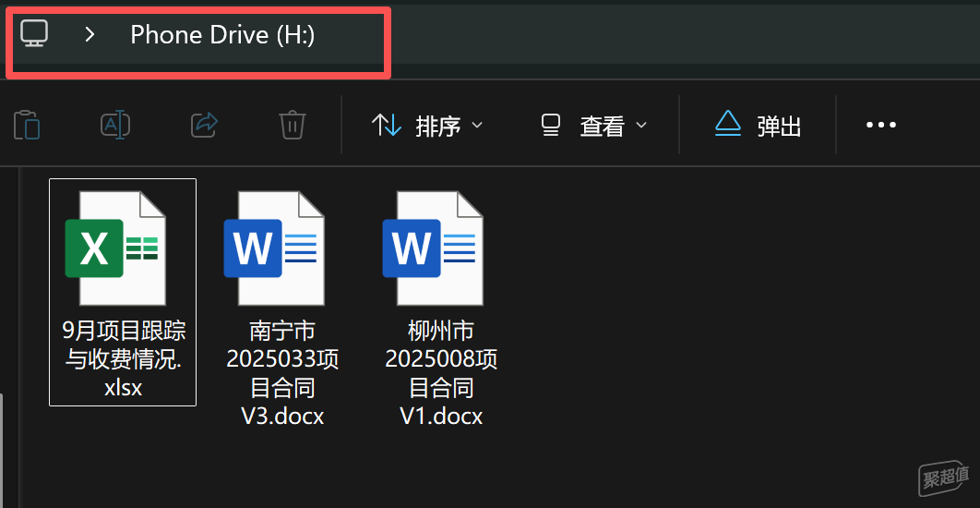Screen dimensions: 980x508
Task: Click the 9月项目跟踪与收费情况.xlsx file name
Action: [123, 358]
